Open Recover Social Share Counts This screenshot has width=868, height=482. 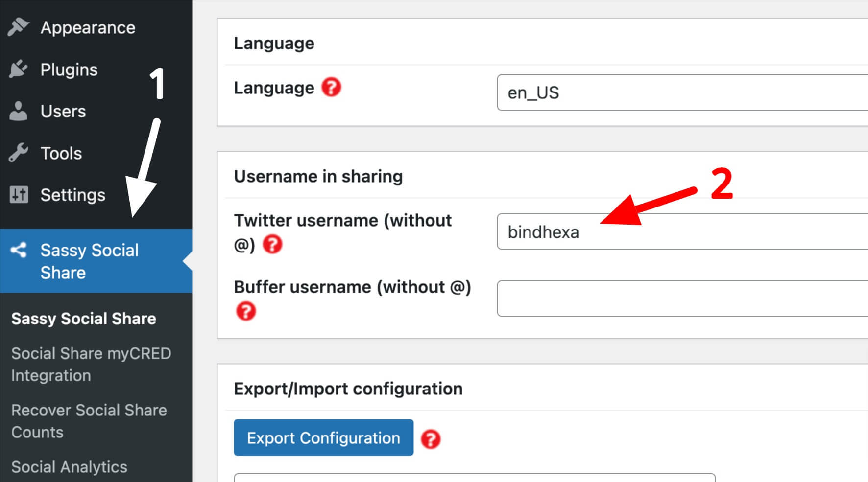point(89,421)
